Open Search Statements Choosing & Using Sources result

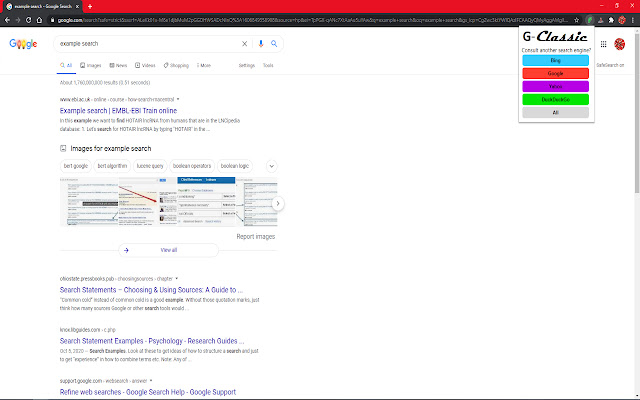click(151, 290)
